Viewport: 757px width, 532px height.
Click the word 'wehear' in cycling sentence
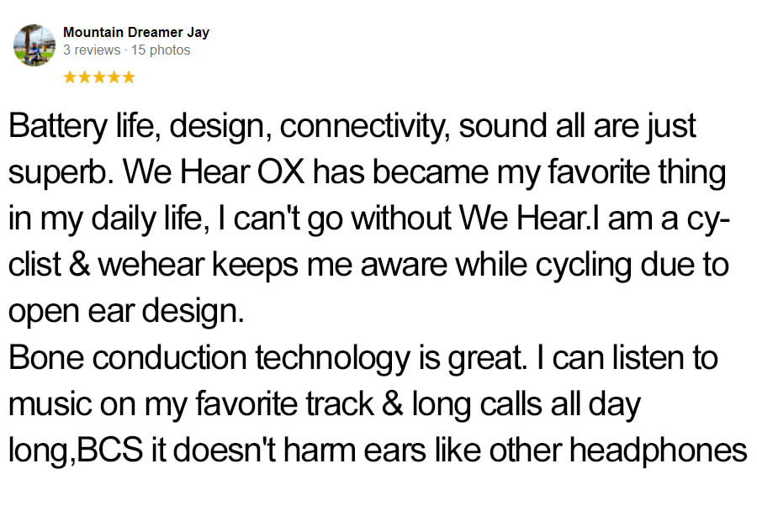point(151,266)
